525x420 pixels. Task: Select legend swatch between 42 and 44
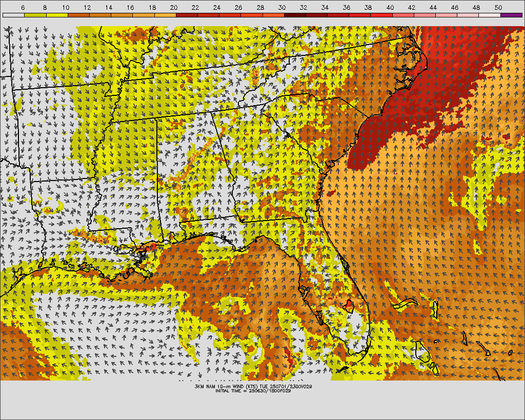click(425, 15)
